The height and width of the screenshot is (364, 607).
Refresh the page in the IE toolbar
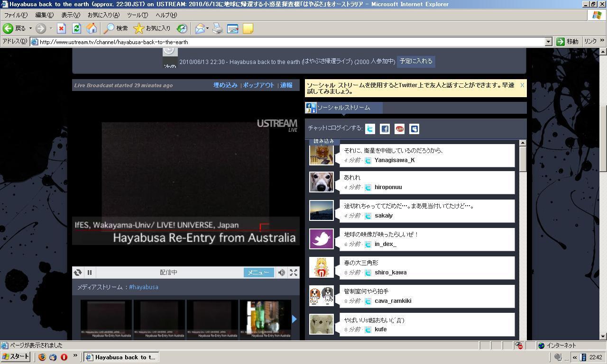76,28
